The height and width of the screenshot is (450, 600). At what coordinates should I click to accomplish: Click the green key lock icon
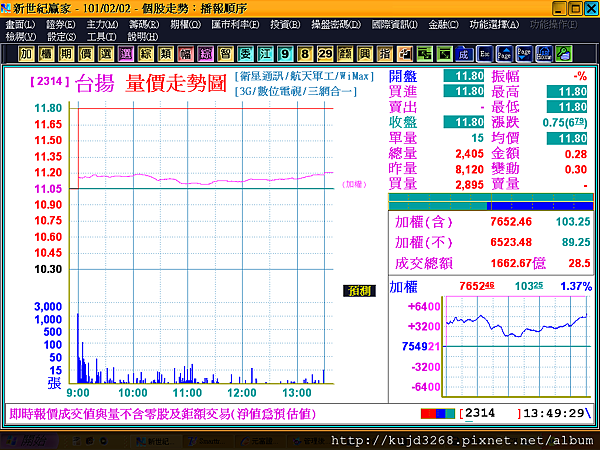point(564,54)
